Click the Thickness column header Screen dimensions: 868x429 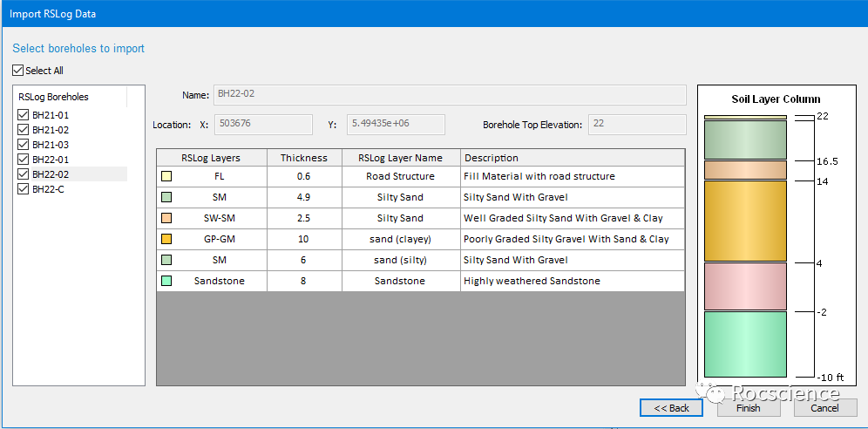pos(303,158)
